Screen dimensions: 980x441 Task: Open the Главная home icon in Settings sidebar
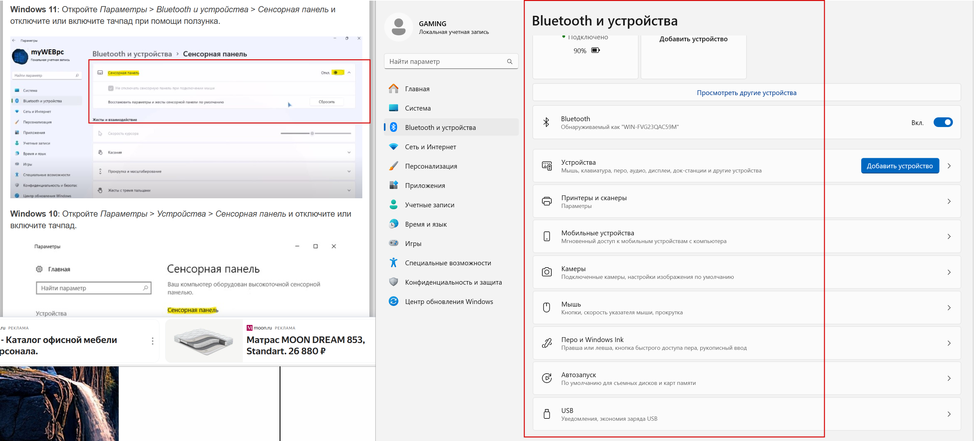(393, 89)
